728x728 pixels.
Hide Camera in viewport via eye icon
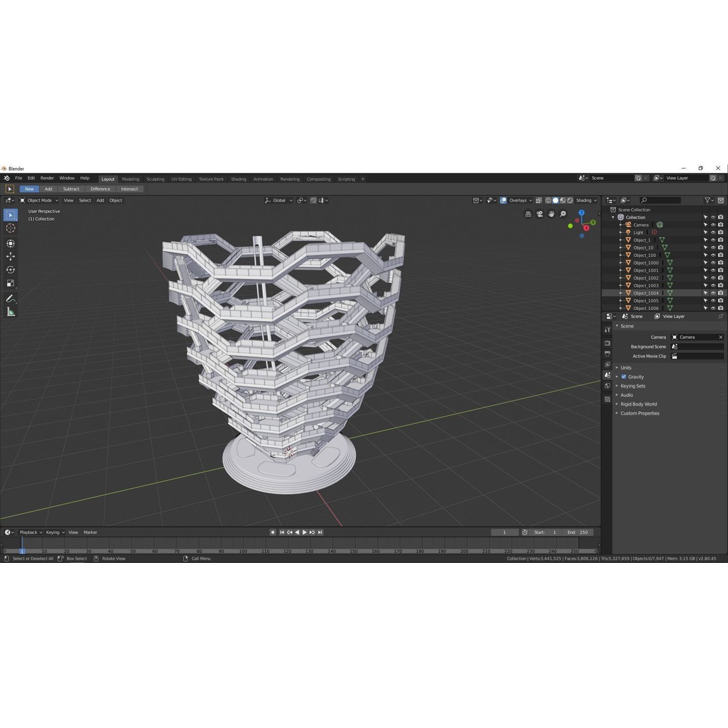point(713,224)
